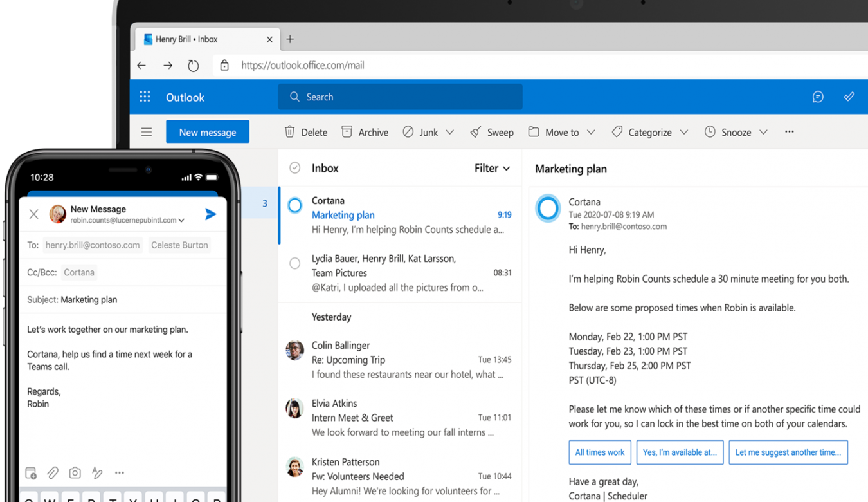Select the Cortana Marketing plan message circle
The width and height of the screenshot is (868, 502).
click(x=294, y=205)
